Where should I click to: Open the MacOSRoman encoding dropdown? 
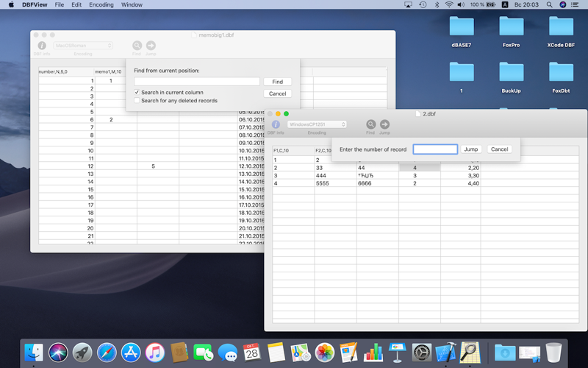[83, 46]
